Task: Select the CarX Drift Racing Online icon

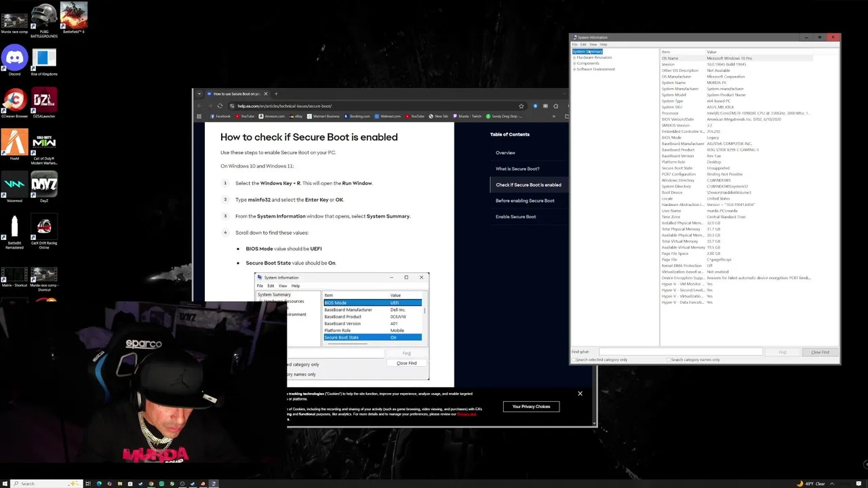Action: (44, 232)
